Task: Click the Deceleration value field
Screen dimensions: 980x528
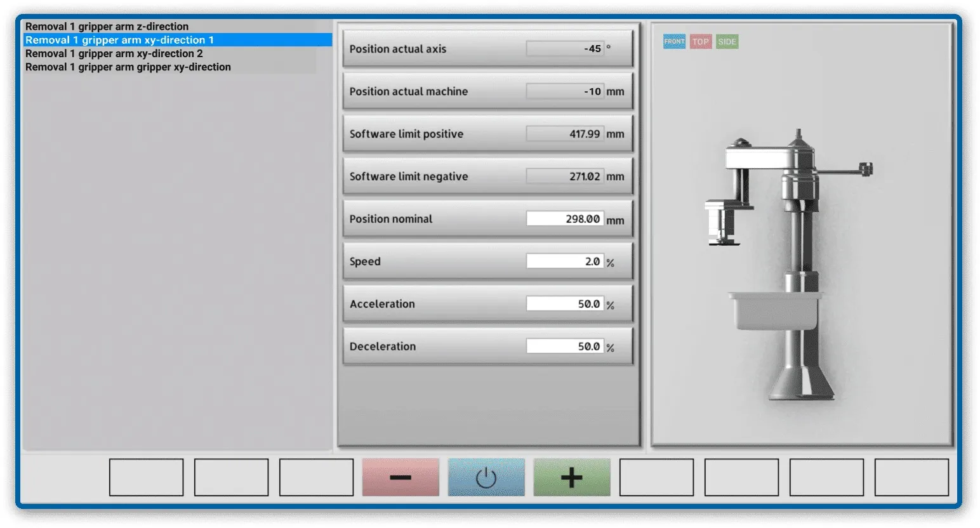Action: 565,346
